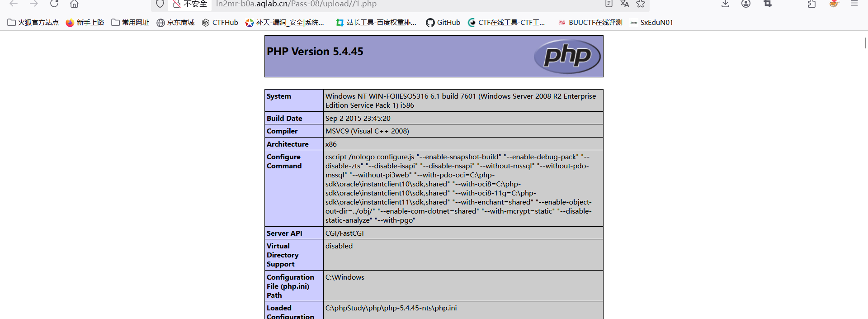Open the 常用网址 bookmark folder

tap(130, 23)
